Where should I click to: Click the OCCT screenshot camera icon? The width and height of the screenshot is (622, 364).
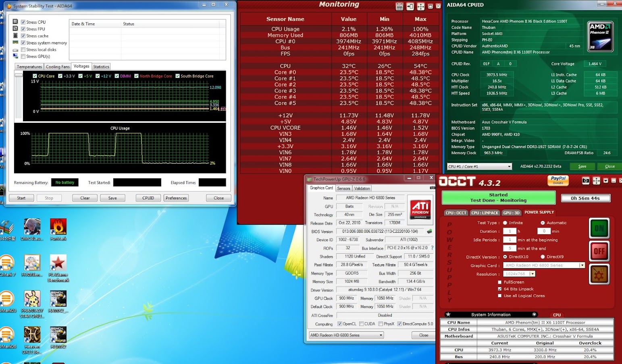click(x=586, y=181)
